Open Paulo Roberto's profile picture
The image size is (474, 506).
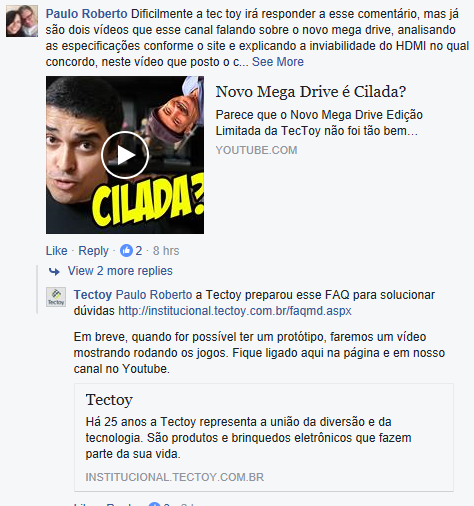coord(22,21)
